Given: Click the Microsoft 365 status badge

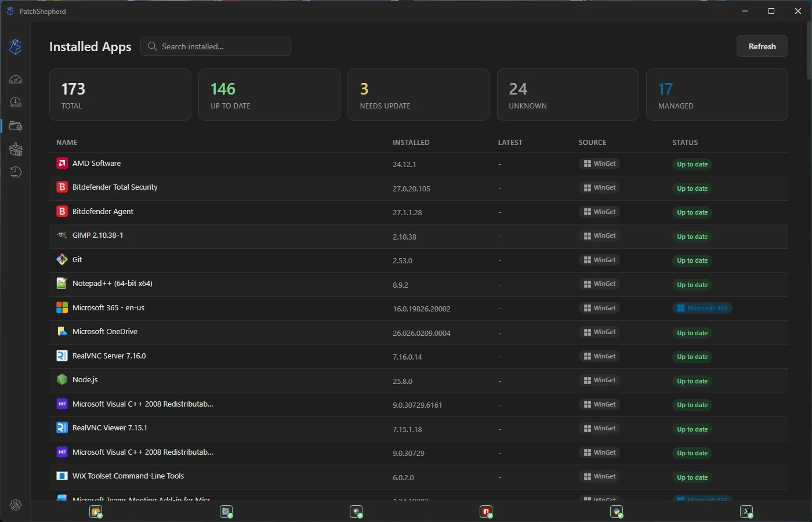Looking at the screenshot, I should 702,308.
